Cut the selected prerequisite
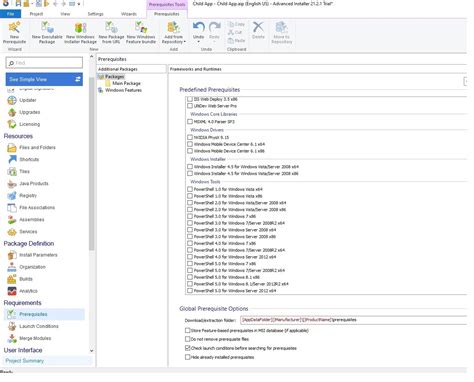474x382 pixels. 235,32
